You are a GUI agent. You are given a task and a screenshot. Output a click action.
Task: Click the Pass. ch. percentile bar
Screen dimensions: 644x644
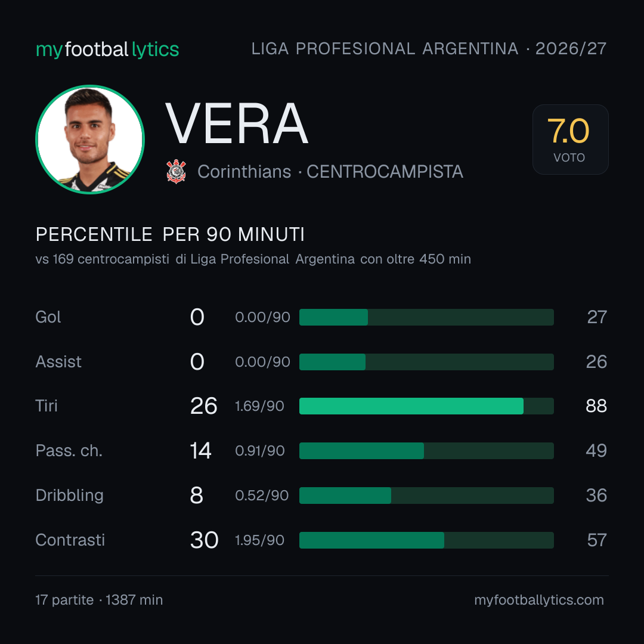pos(426,451)
